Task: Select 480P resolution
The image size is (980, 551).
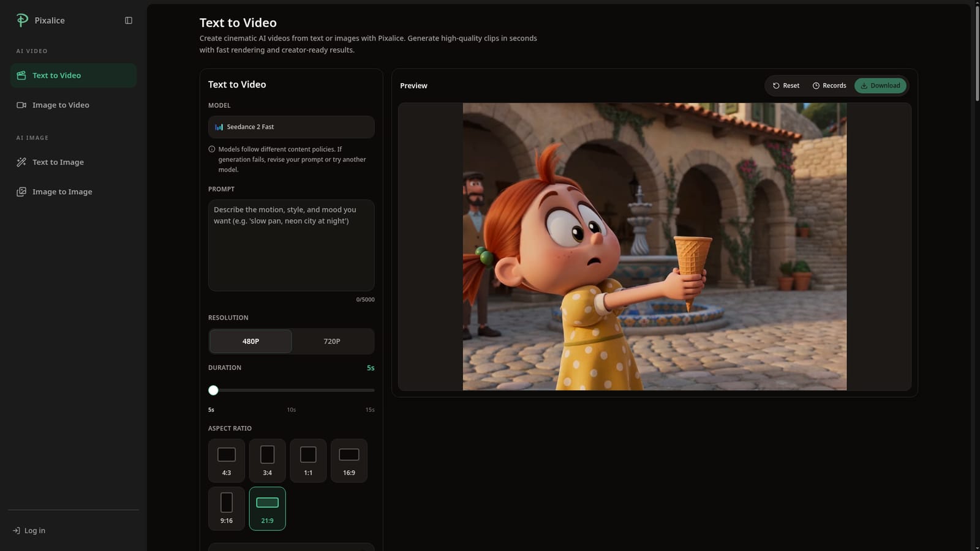Action: pos(251,342)
